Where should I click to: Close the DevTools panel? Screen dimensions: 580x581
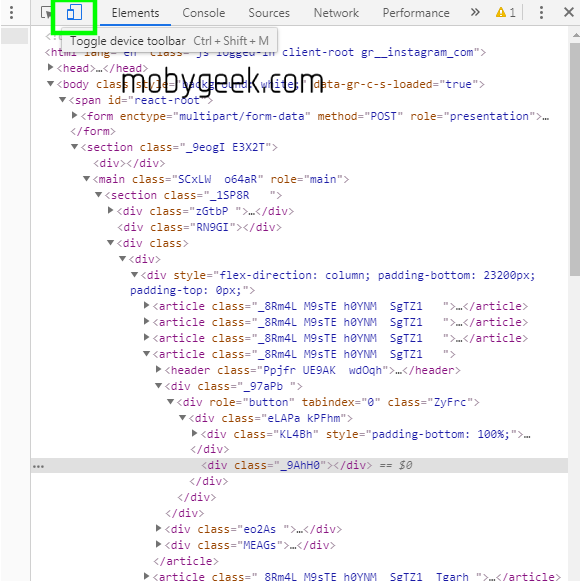click(x=569, y=12)
